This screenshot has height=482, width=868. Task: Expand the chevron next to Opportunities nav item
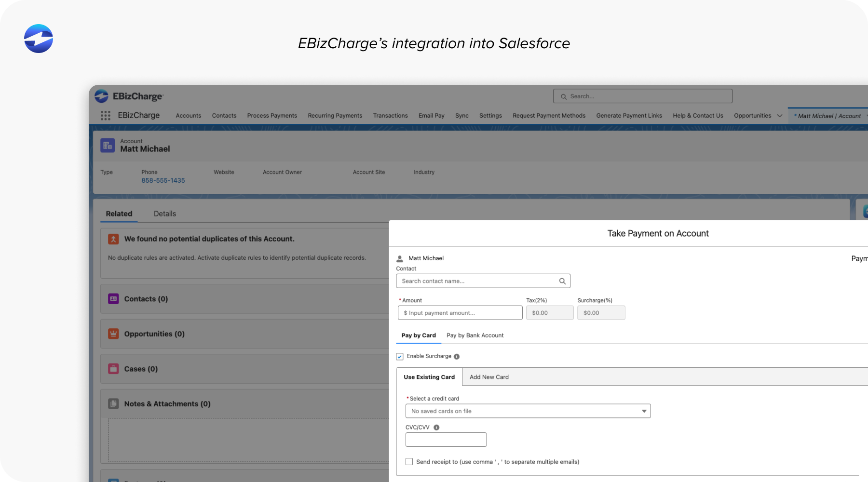tap(779, 116)
